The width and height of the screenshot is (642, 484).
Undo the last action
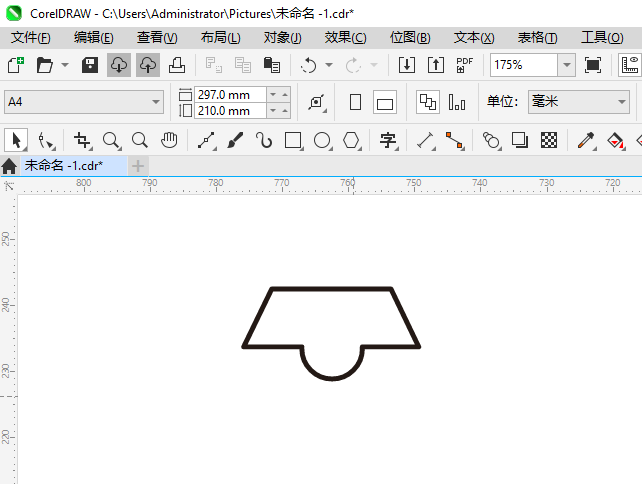[308, 65]
